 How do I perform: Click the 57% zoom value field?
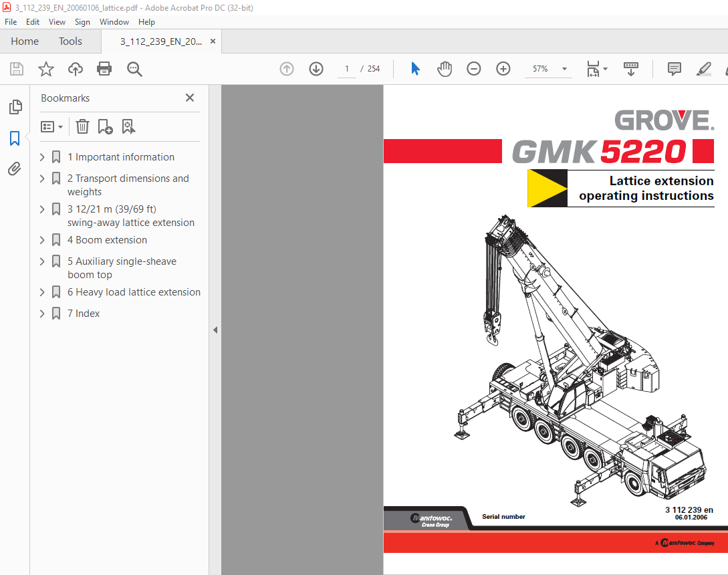[x=540, y=69]
